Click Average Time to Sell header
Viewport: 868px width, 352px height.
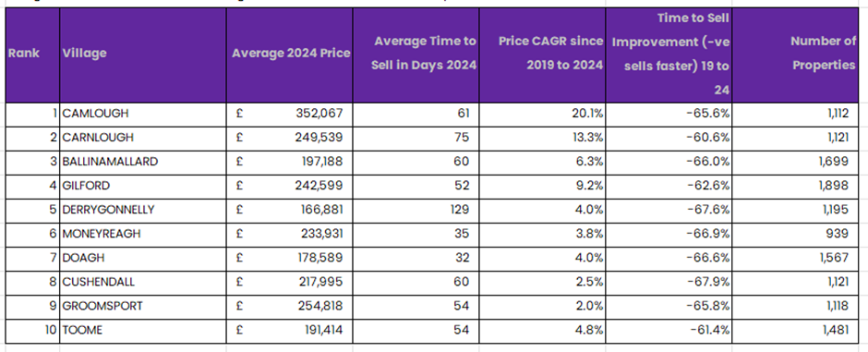click(x=416, y=54)
